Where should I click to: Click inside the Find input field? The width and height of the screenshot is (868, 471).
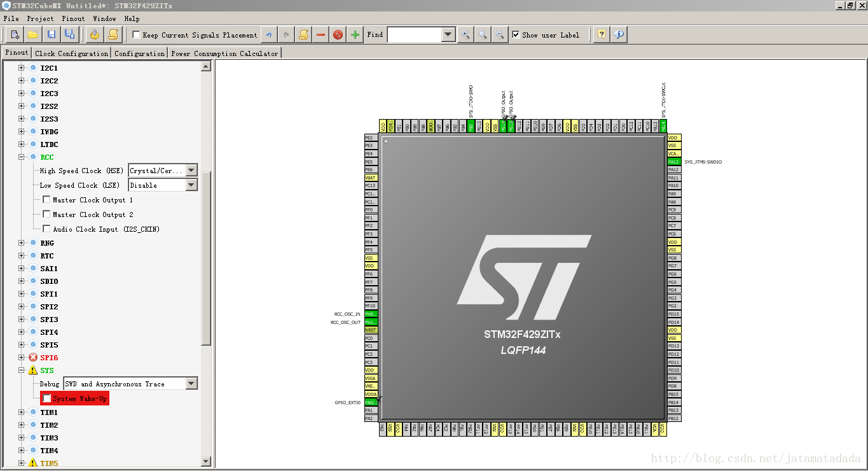[x=414, y=35]
